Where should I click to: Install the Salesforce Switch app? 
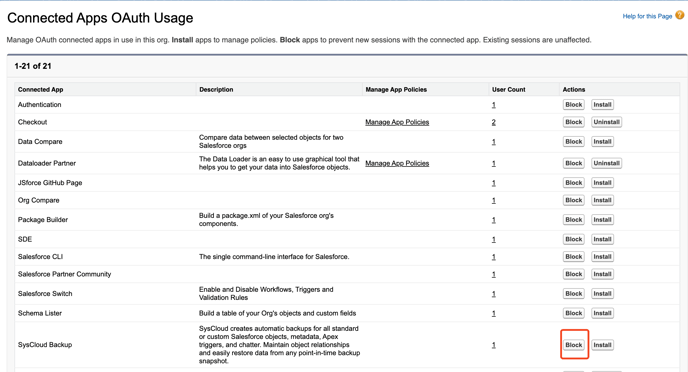click(602, 293)
